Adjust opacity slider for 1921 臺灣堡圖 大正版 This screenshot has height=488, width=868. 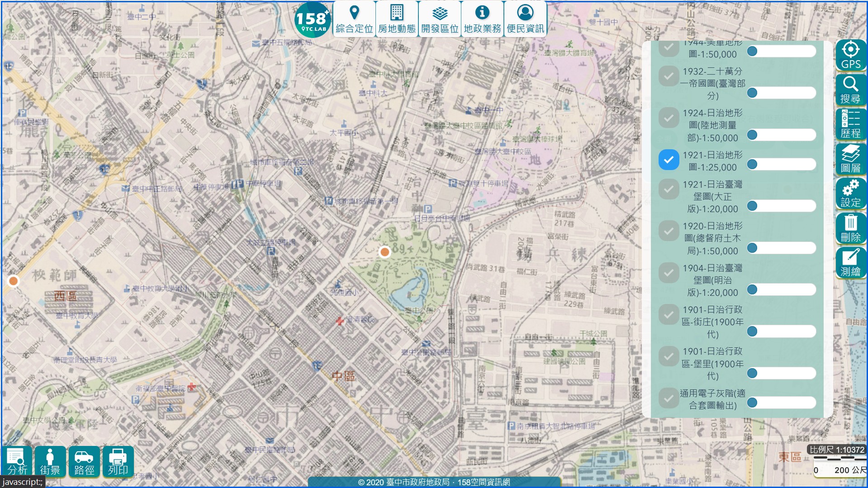781,206
